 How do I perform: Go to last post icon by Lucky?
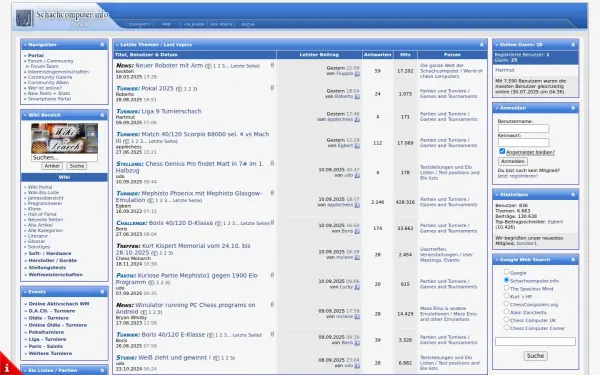pos(357,287)
